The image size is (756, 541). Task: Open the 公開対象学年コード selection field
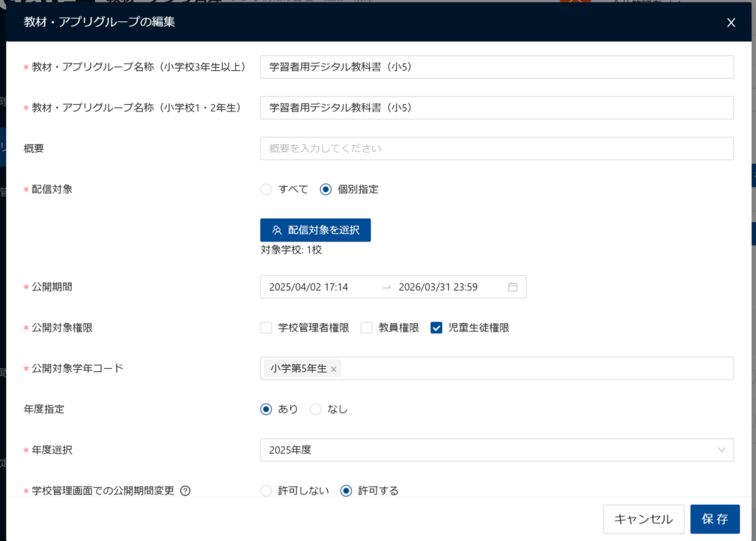click(497, 368)
